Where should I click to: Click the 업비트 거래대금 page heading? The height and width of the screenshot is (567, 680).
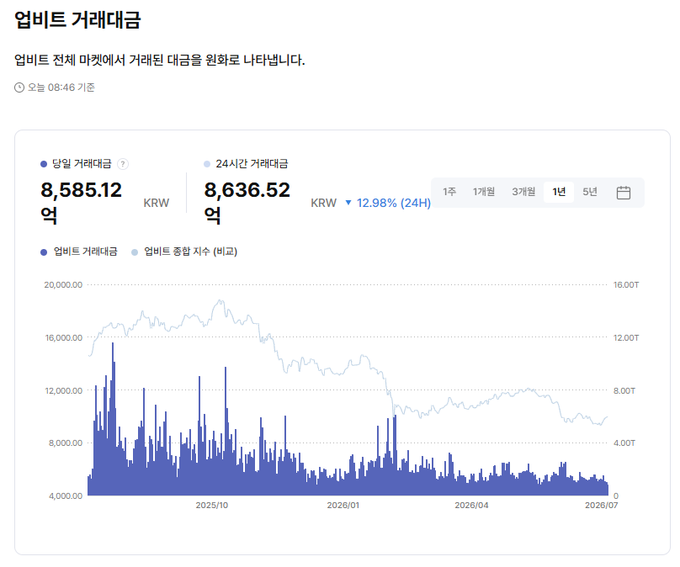tap(78, 20)
